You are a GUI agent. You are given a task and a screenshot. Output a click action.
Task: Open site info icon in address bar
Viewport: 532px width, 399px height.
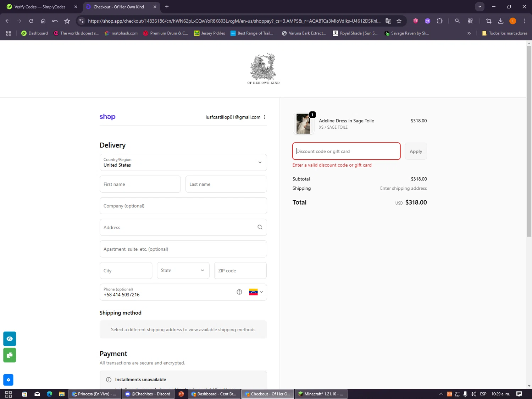[82, 21]
